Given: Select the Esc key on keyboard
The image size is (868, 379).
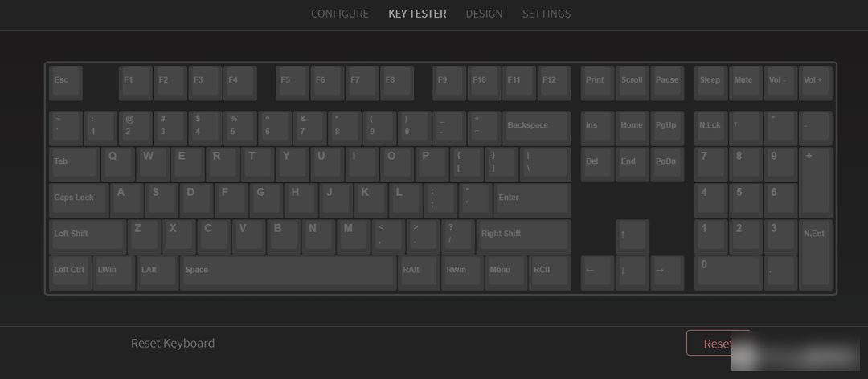Looking at the screenshot, I should click(x=66, y=83).
